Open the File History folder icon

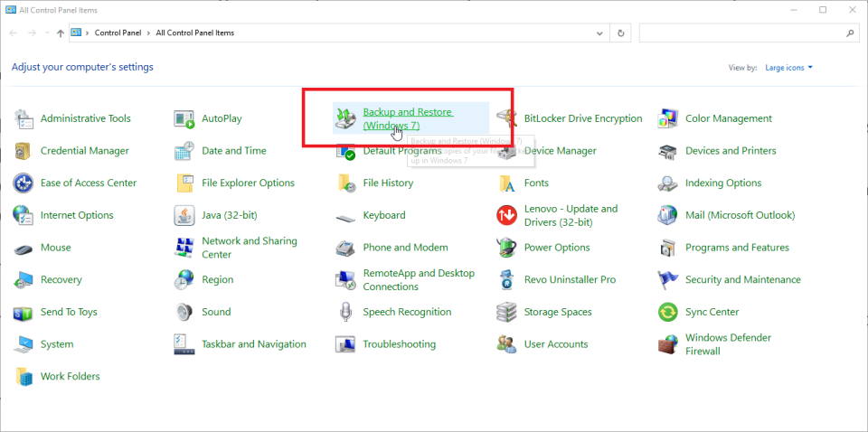tap(346, 183)
